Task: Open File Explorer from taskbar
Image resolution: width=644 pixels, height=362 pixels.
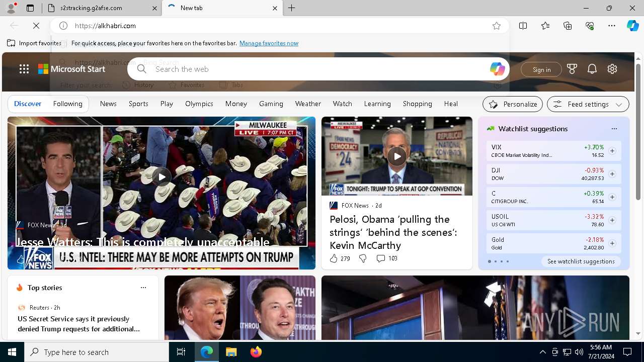Action: click(231, 352)
